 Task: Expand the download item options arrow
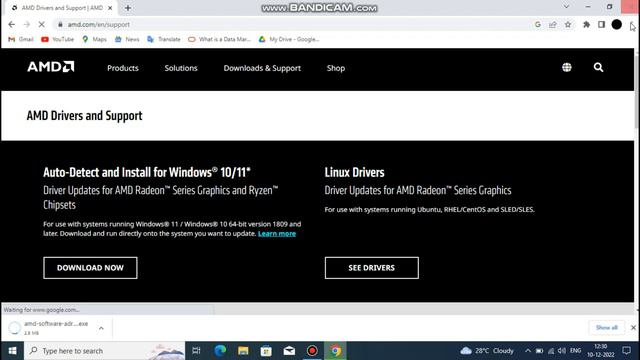pyautogui.click(x=101, y=328)
